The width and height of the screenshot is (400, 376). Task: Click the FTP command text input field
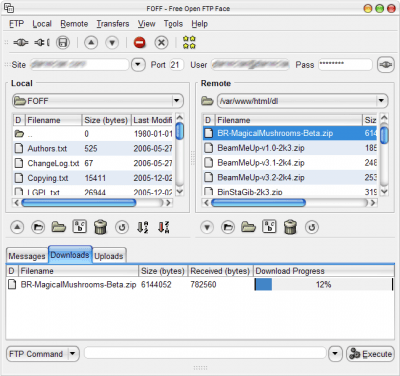tap(205, 353)
